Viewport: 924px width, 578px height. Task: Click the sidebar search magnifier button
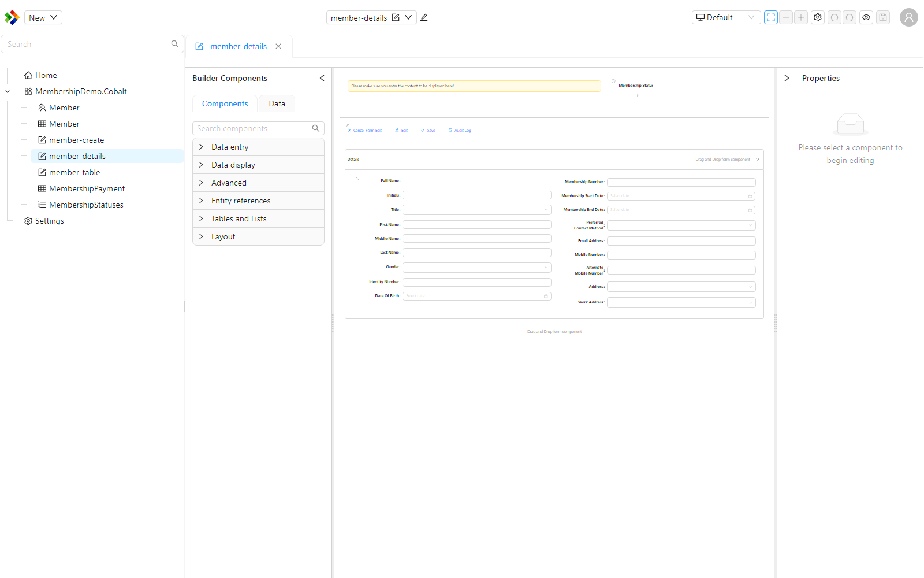(175, 44)
